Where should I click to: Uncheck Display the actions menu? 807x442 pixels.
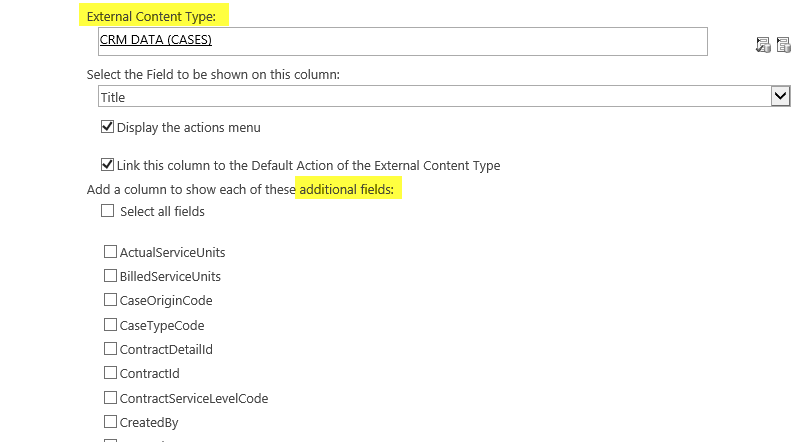click(107, 127)
